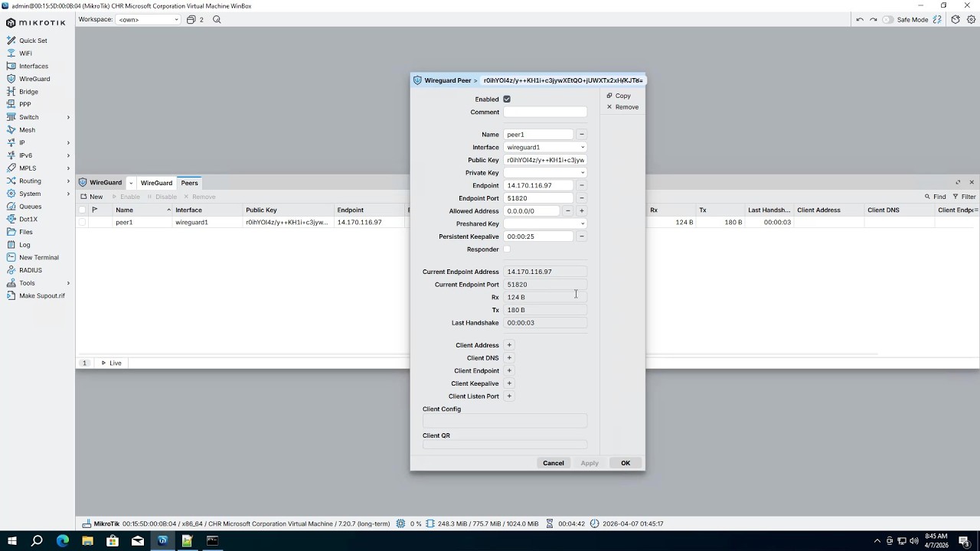Open the WireGuard window title dropdown
The width and height of the screenshot is (980, 551).
131,183
